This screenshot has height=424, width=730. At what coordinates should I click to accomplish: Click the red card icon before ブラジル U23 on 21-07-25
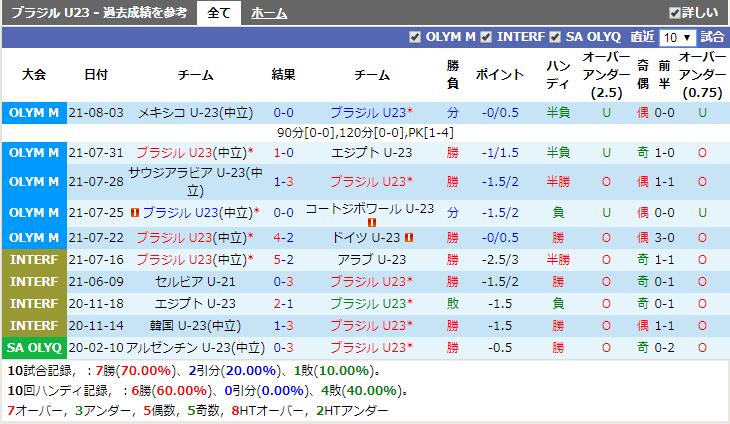click(x=135, y=213)
